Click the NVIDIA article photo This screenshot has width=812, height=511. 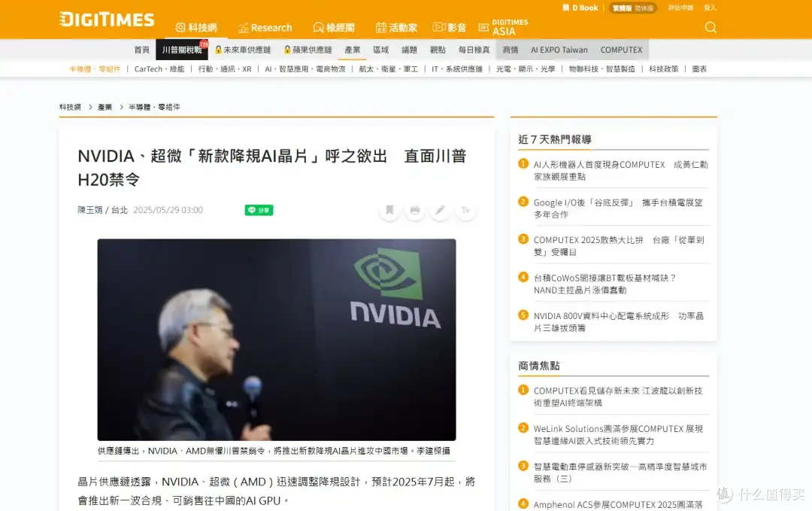[x=277, y=339]
